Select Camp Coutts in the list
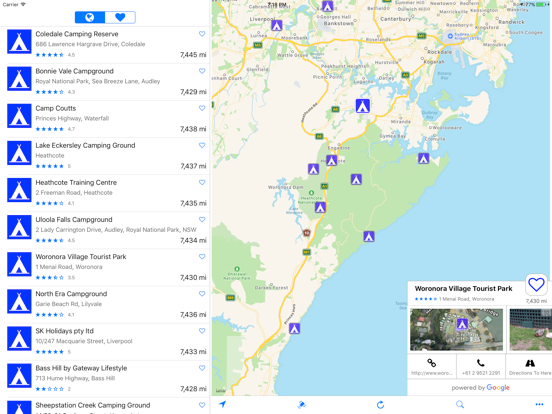Viewport: 552px width, 414px height. [105, 119]
